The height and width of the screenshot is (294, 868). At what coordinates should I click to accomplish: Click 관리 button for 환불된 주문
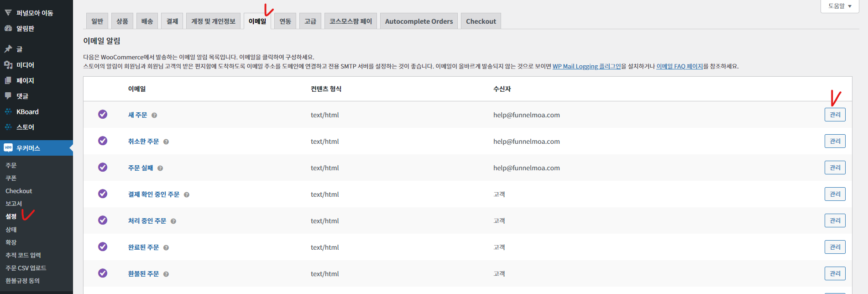point(835,273)
